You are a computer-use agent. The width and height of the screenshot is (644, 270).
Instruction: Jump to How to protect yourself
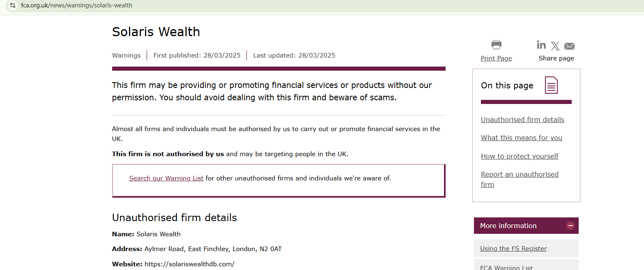click(x=520, y=156)
